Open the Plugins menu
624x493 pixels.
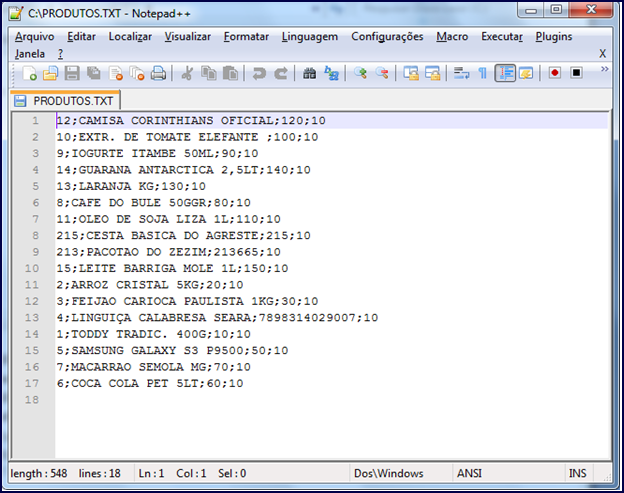554,37
